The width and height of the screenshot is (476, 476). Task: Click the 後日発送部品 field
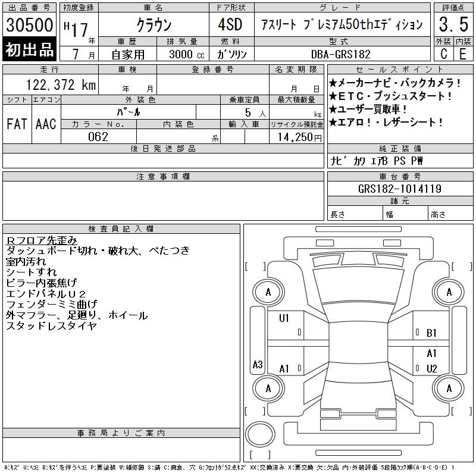click(x=163, y=161)
